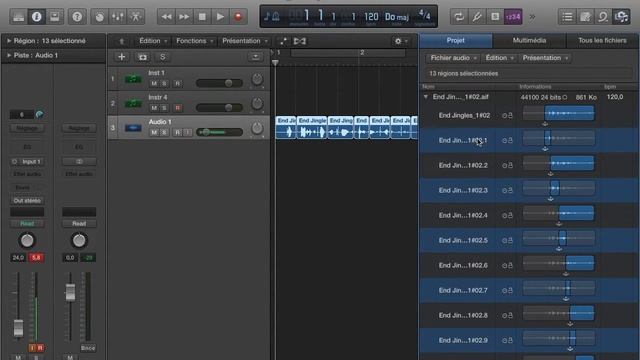Toggle the global Solo S button in track header
This screenshot has height=360, width=640.
[162, 57]
